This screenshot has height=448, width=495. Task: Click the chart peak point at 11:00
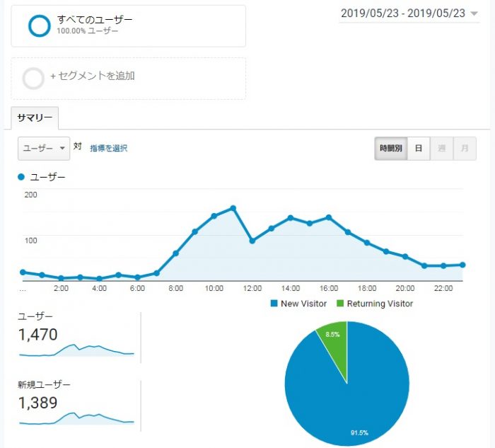pos(233,208)
